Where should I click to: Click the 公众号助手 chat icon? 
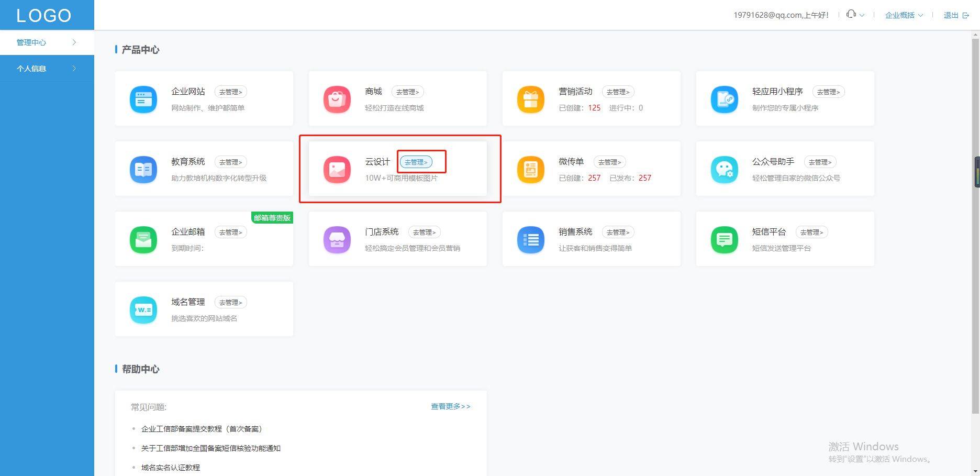pos(724,169)
